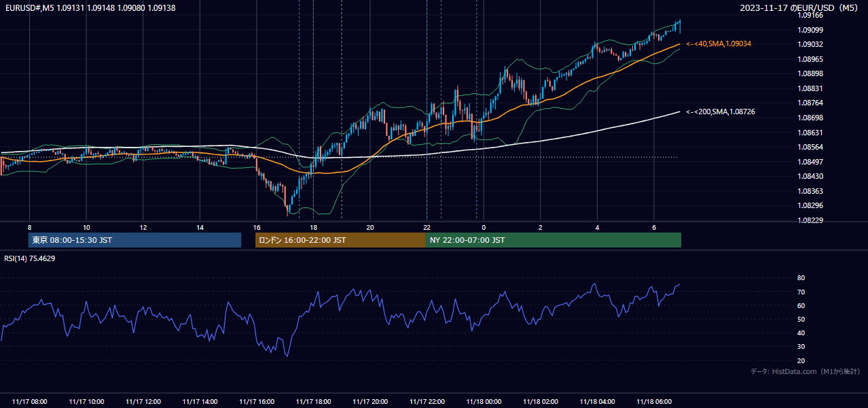Screen dimensions: 868x408
Task: Click price axis value 1.08698
Action: pos(810,118)
